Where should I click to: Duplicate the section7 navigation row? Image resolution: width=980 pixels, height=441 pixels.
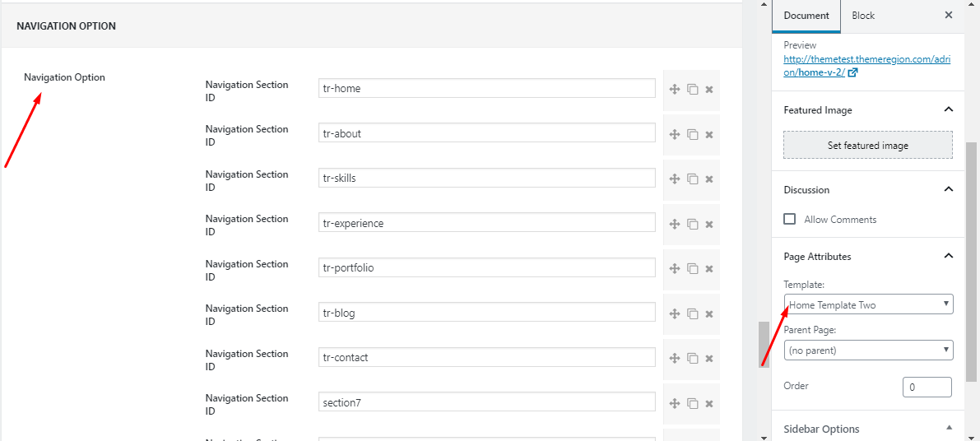693,403
